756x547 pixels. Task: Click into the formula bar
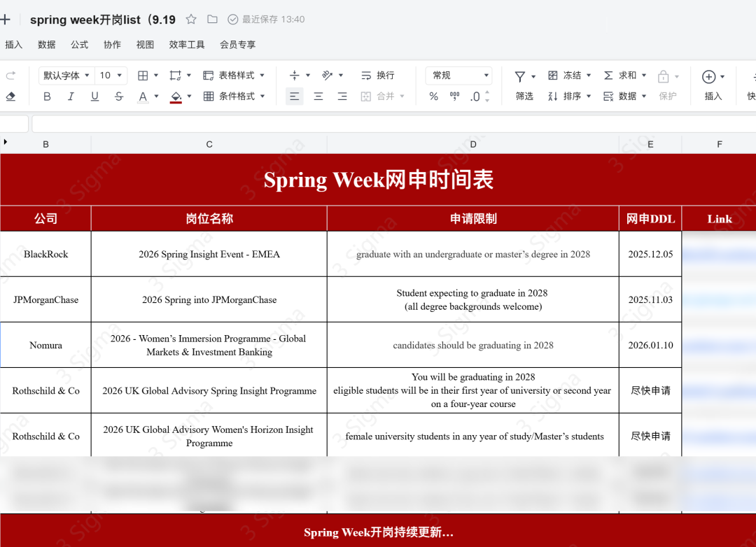pyautogui.click(x=393, y=124)
